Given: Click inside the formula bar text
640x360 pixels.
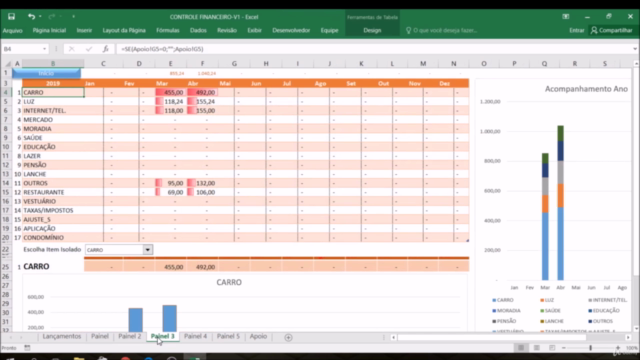Looking at the screenshot, I should pyautogui.click(x=162, y=49).
